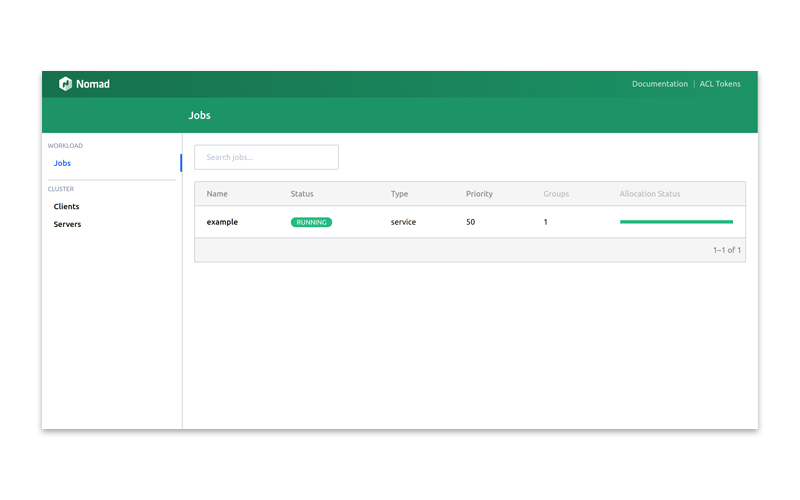Viewport: 800px width, 500px height.
Task: Click the green allocation status bar
Action: [676, 222]
